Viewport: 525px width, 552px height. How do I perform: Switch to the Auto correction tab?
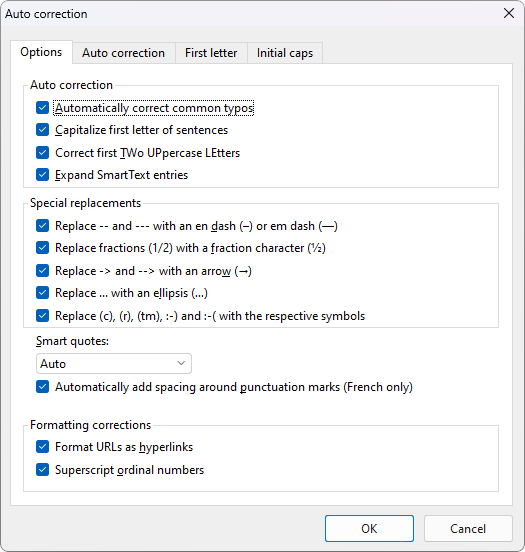click(x=124, y=53)
